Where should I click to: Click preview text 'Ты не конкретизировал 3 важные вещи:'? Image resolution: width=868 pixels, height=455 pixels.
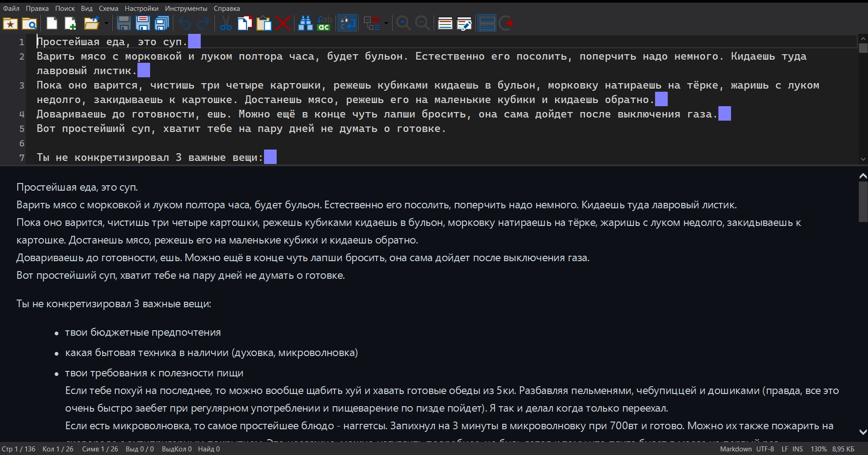tap(114, 304)
